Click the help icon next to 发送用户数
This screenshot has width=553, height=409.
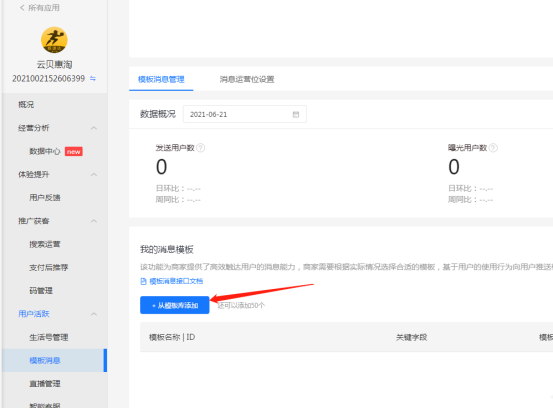[x=201, y=148]
